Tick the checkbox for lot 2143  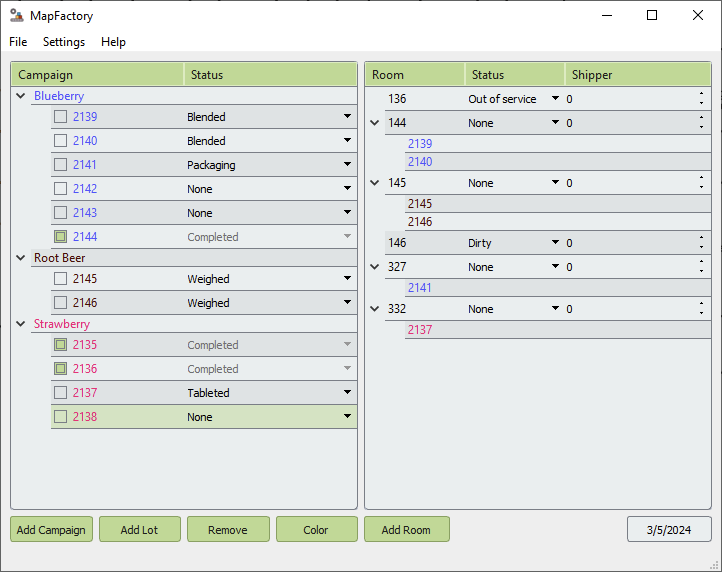click(x=60, y=212)
